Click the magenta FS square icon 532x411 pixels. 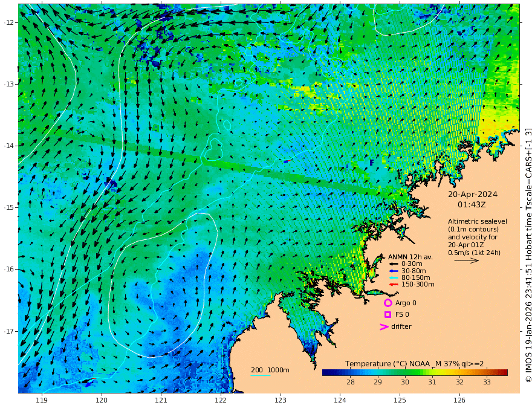tap(388, 315)
